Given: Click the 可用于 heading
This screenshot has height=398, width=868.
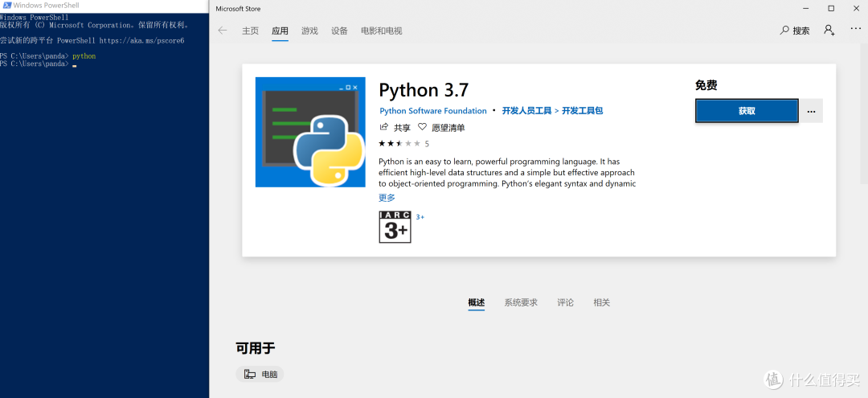Looking at the screenshot, I should [x=256, y=347].
